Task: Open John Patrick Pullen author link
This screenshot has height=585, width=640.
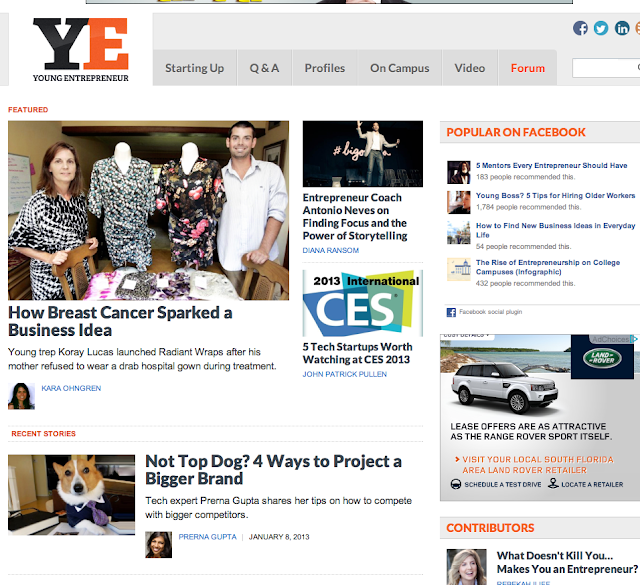Action: pos(345,374)
